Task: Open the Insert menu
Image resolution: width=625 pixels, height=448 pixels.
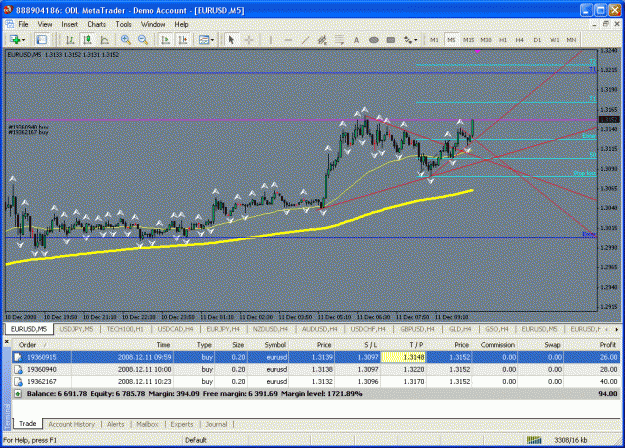Action: point(69,24)
